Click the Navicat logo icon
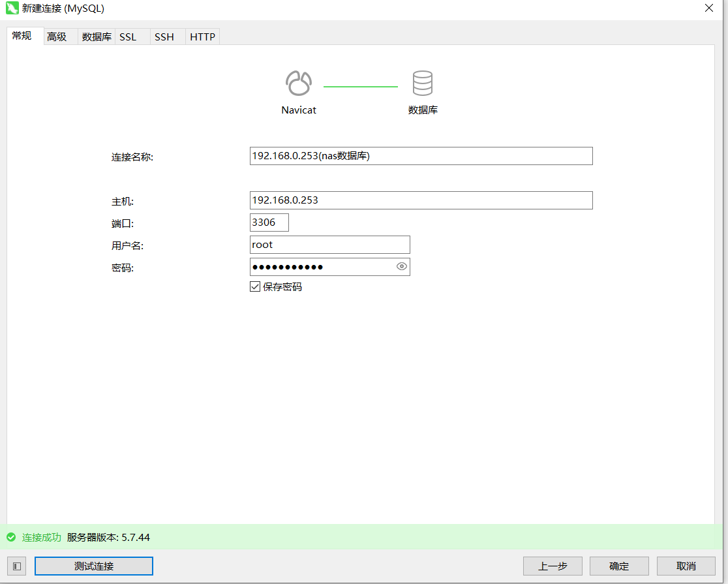728x584 pixels. [299, 83]
